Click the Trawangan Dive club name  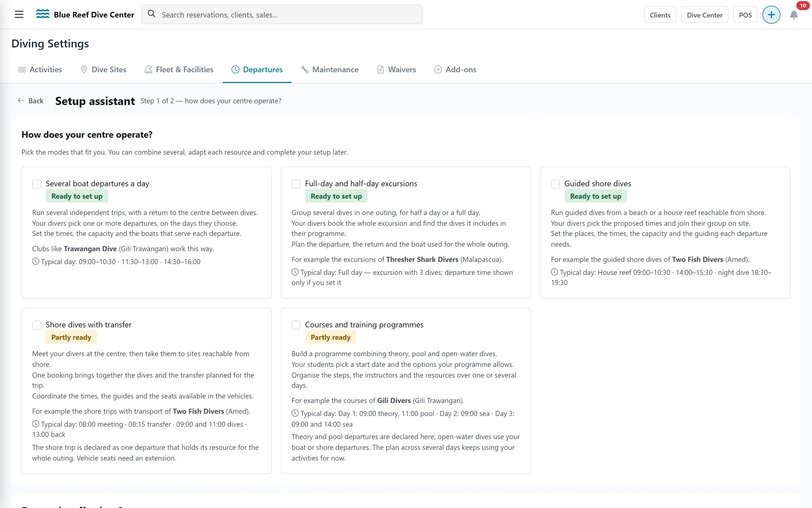pyautogui.click(x=90, y=249)
